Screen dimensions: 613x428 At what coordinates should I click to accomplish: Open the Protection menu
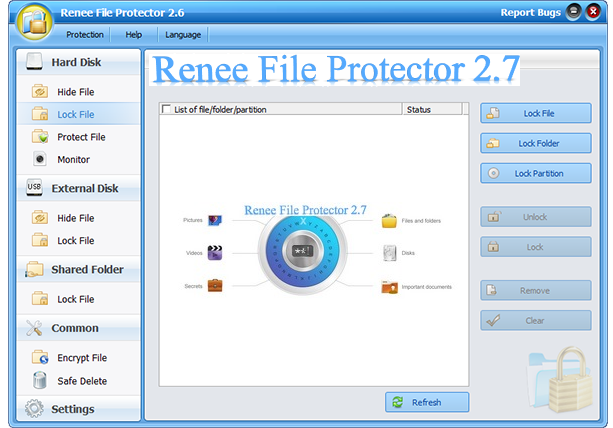tap(85, 35)
